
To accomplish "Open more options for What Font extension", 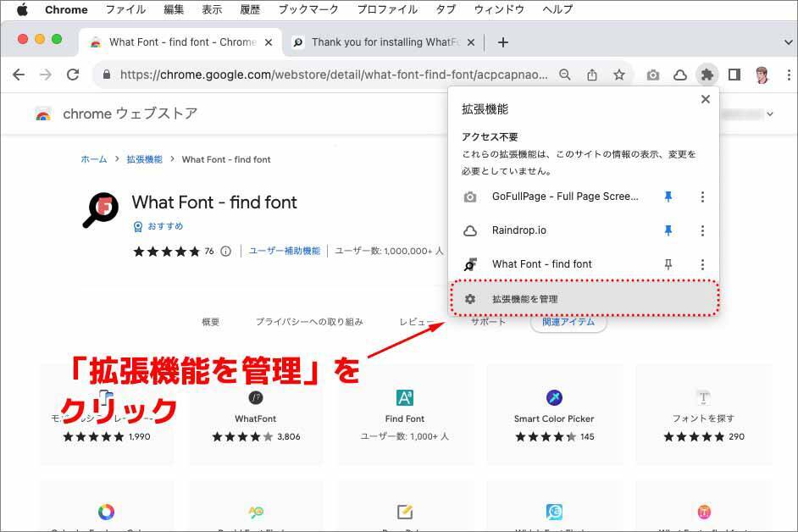I will (x=702, y=264).
